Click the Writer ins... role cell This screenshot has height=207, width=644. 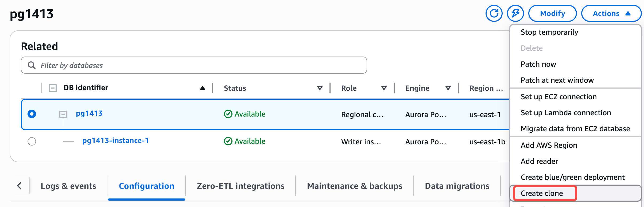point(361,142)
